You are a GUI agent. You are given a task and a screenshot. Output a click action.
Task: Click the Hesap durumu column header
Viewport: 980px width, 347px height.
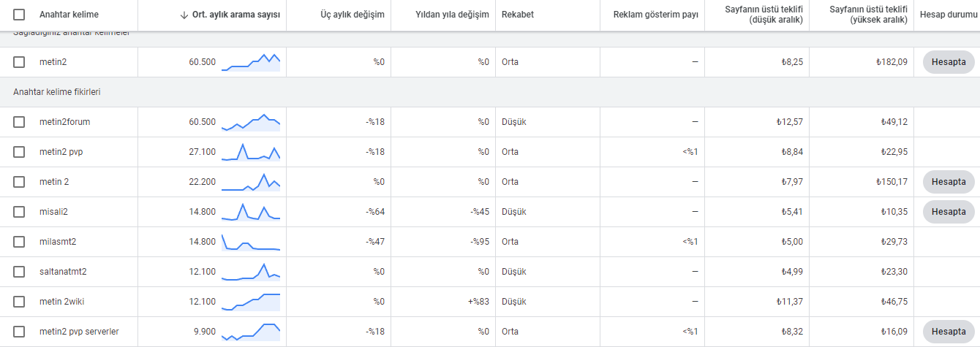pyautogui.click(x=949, y=15)
